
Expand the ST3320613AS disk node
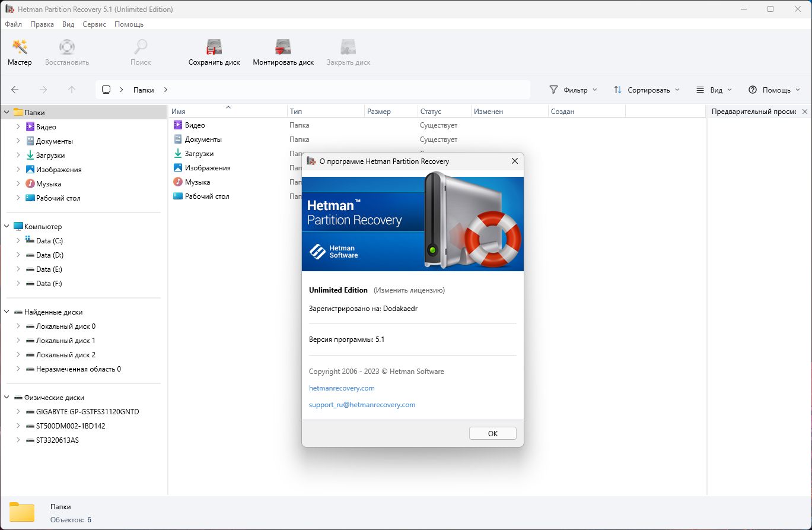[x=18, y=440]
